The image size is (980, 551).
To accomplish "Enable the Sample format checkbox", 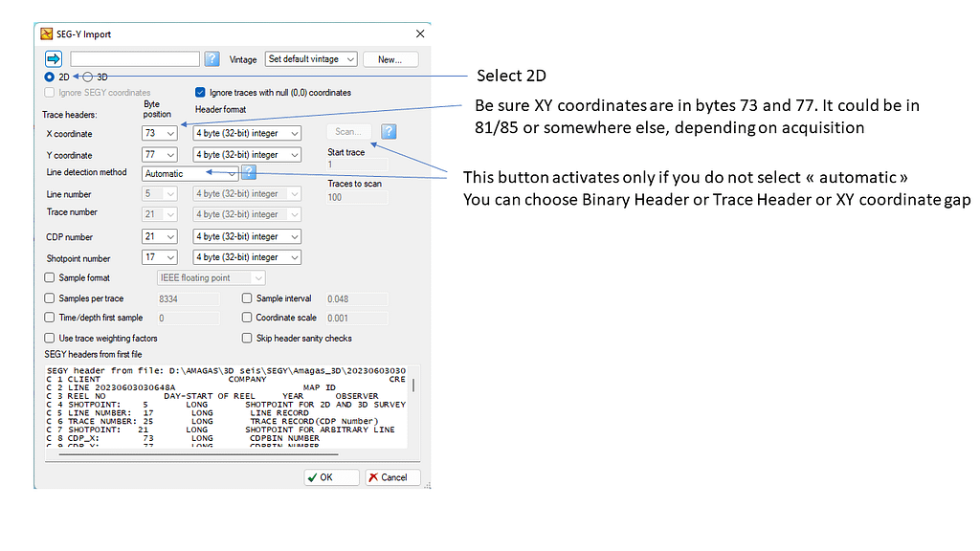I will [x=50, y=277].
